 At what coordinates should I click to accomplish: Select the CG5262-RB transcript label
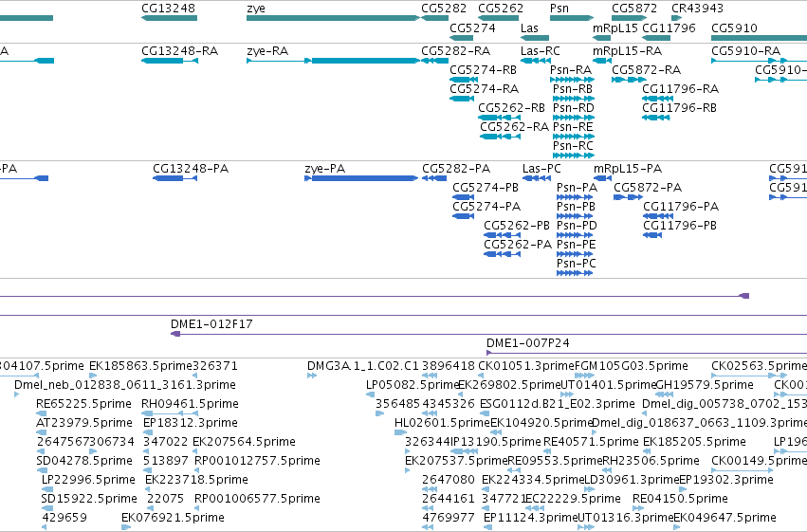click(x=511, y=108)
